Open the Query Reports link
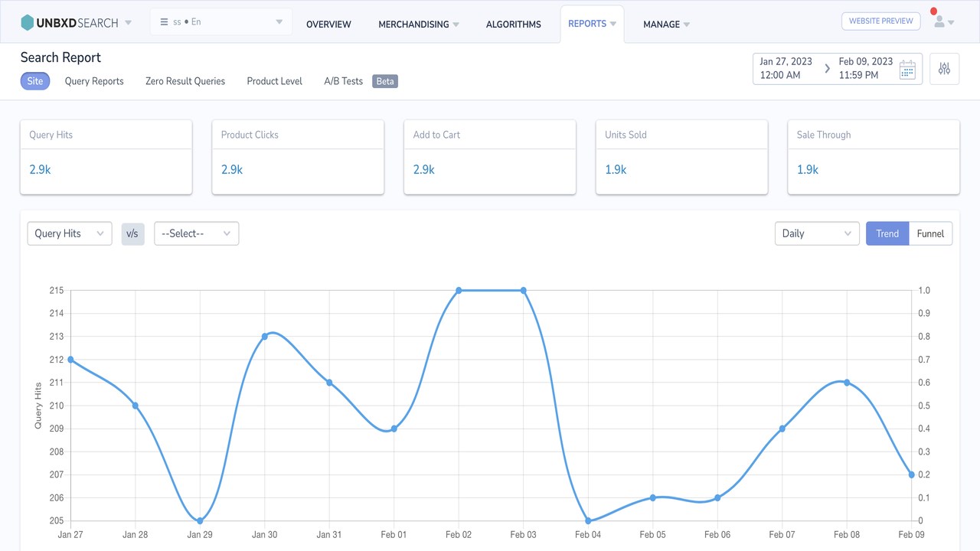The height and width of the screenshot is (551, 980). pyautogui.click(x=94, y=81)
